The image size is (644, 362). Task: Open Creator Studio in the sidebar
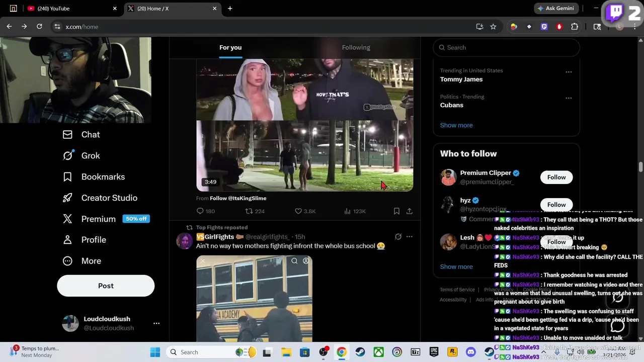[100, 198]
